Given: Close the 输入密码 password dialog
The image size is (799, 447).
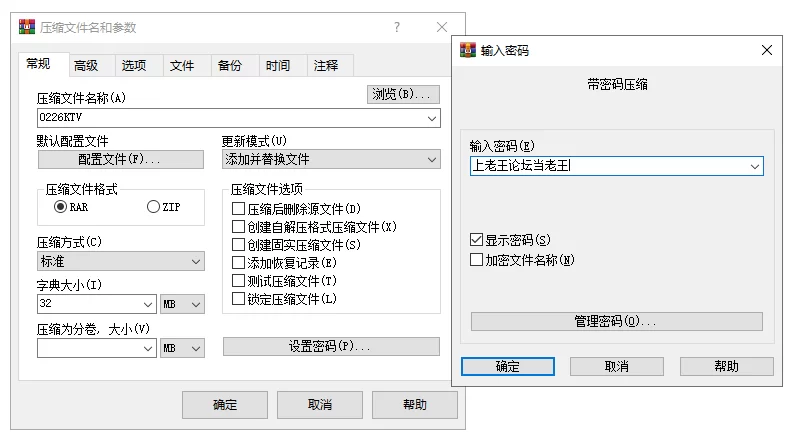Looking at the screenshot, I should (x=767, y=50).
